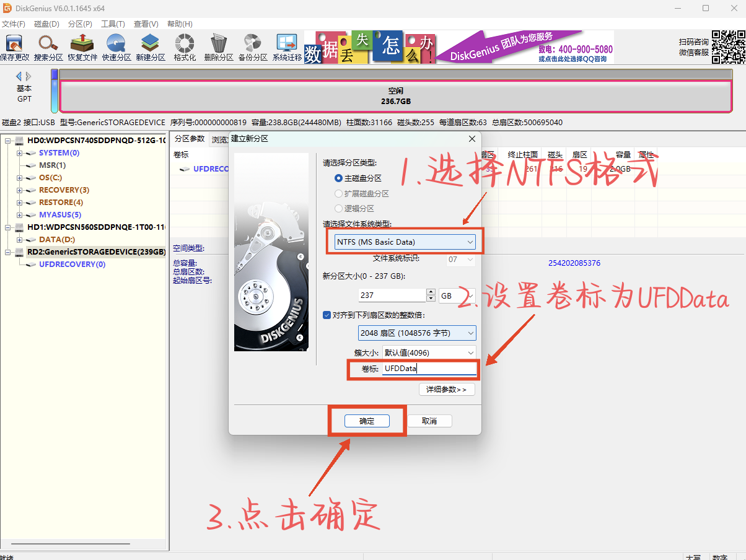Open the Tools (工具) menu
Screen dimensions: 746x560
click(x=113, y=24)
